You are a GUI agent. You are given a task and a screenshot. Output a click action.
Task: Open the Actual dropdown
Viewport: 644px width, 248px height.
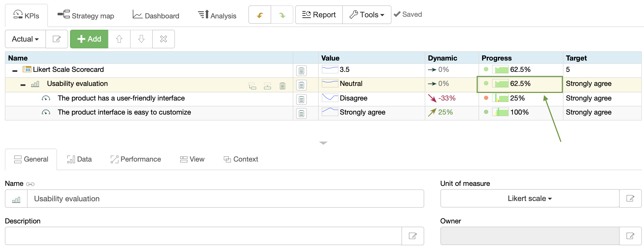click(x=25, y=39)
